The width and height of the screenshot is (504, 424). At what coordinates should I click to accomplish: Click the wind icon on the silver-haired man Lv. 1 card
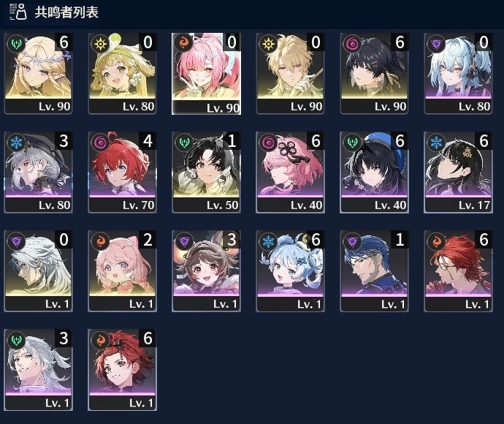pos(16,340)
